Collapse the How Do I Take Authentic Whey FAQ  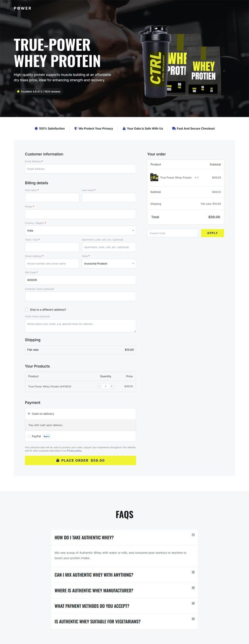point(193,535)
